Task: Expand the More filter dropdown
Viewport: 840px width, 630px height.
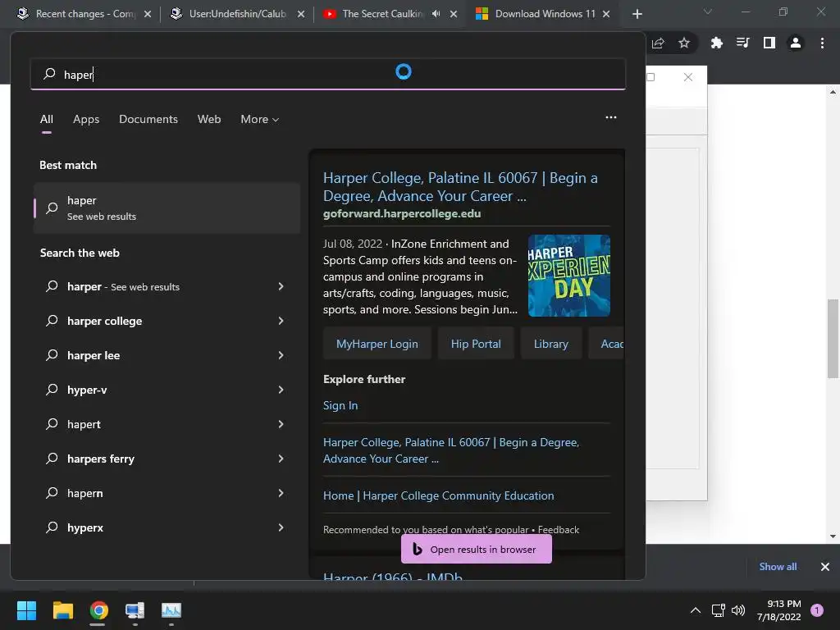Action: click(260, 119)
